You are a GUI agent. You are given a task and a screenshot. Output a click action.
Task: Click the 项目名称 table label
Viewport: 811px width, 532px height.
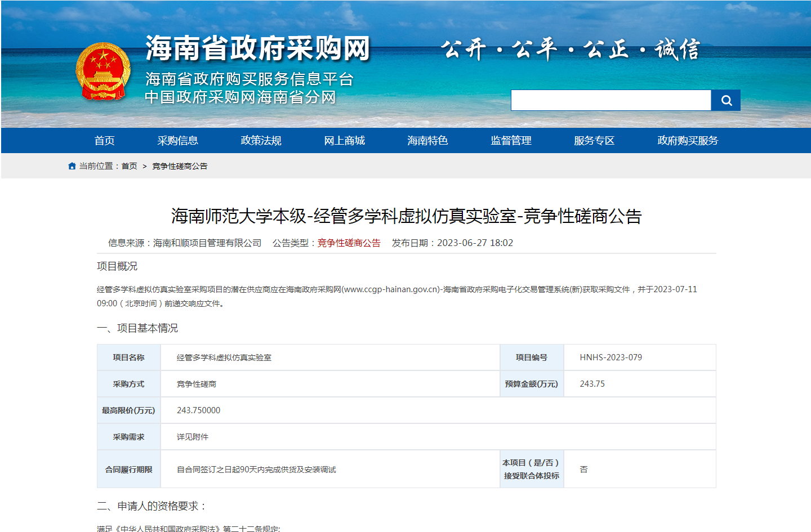point(129,357)
